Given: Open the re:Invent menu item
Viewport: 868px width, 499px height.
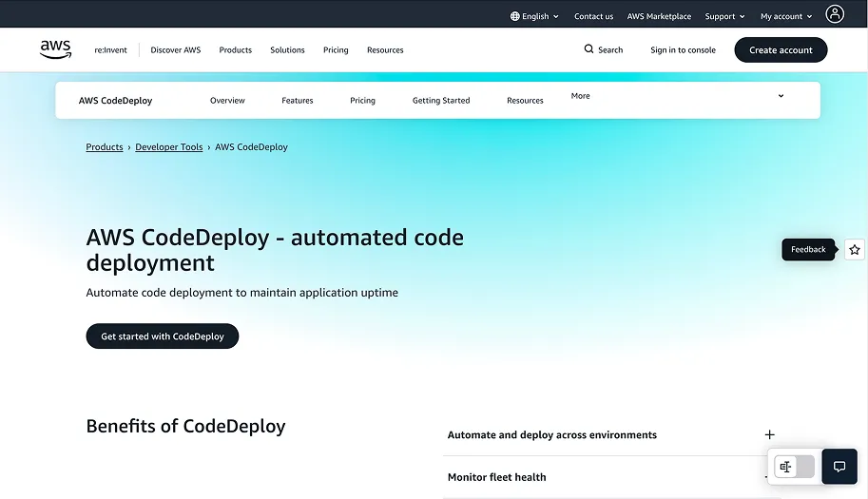Looking at the screenshot, I should 110,49.
